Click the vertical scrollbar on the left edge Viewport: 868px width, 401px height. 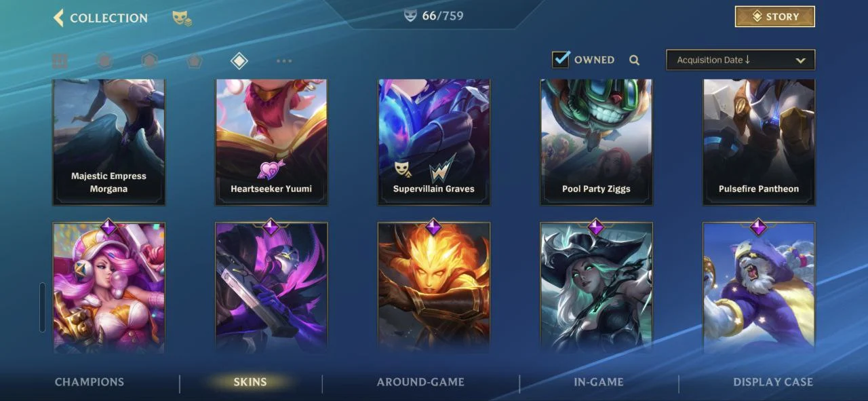pyautogui.click(x=42, y=307)
